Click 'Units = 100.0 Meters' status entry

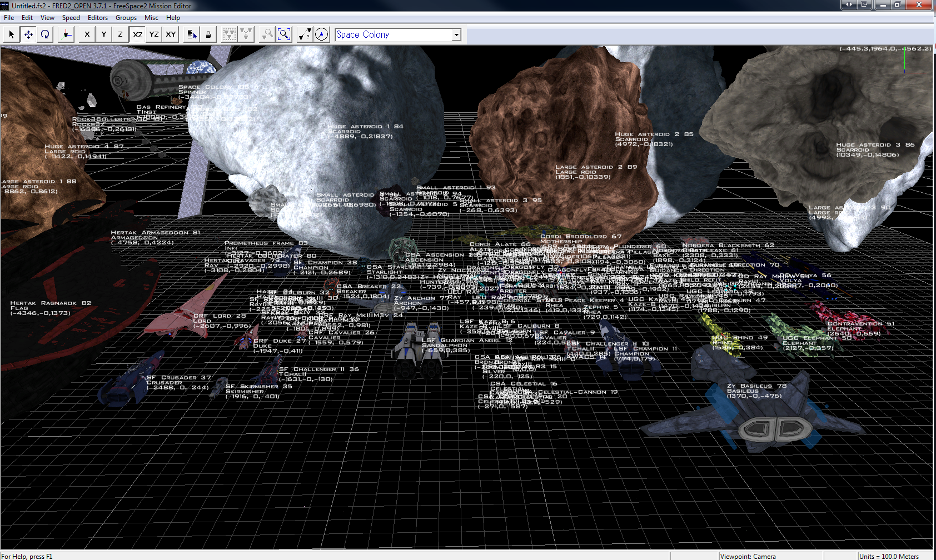[x=889, y=556]
